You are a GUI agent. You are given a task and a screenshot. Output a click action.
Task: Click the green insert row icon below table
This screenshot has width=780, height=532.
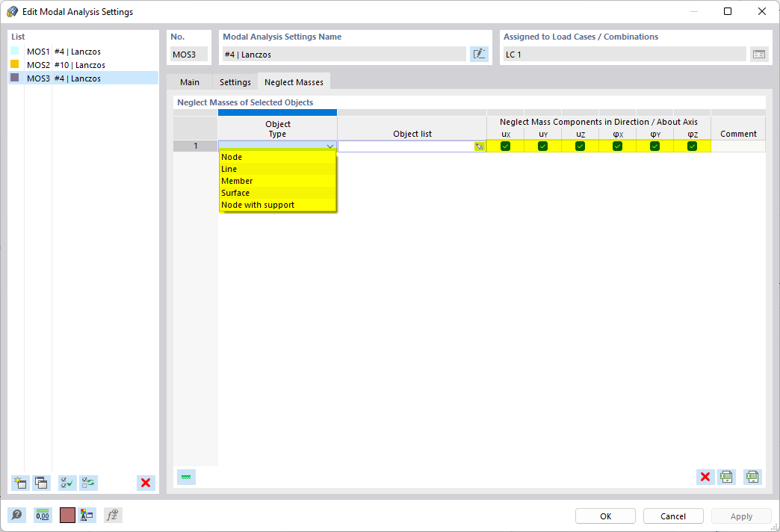click(x=186, y=477)
